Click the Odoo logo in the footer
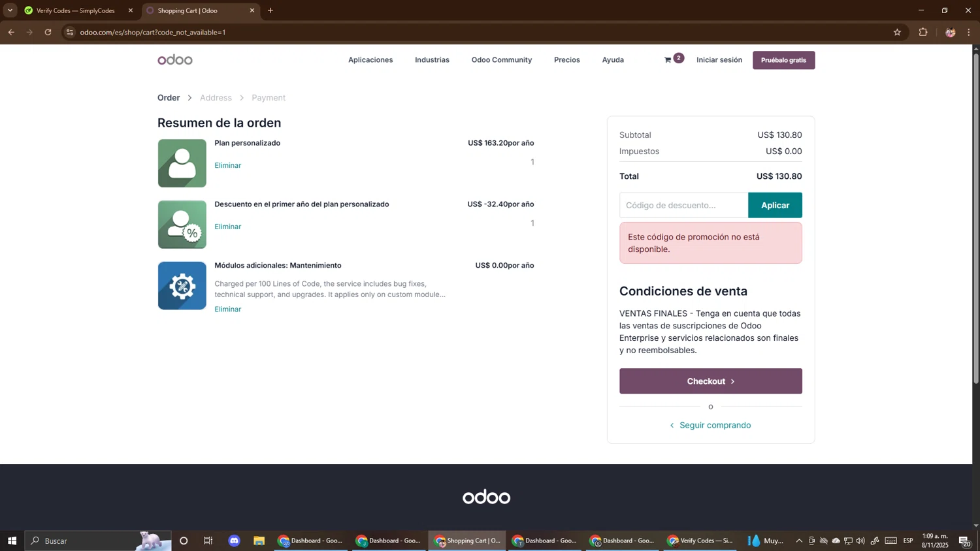This screenshot has height=551, width=980. [486, 497]
